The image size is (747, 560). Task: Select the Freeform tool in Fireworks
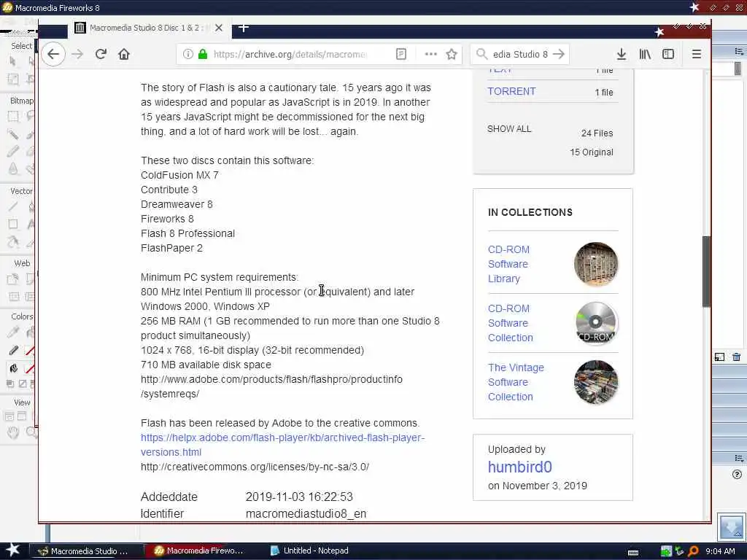coord(13,242)
